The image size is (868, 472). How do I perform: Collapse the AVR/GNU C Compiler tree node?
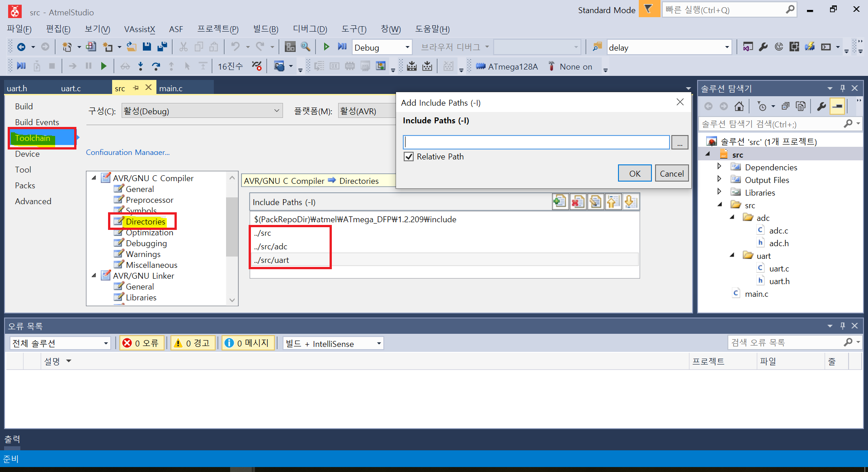[x=94, y=178]
